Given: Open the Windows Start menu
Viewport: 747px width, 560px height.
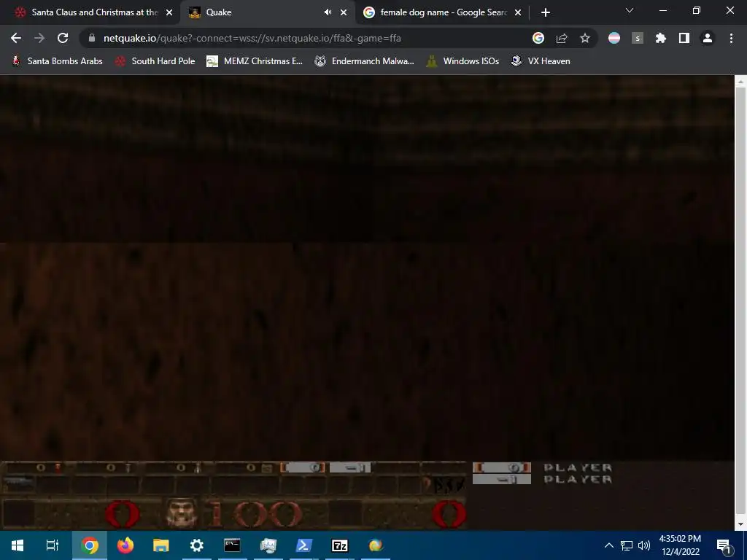Looking at the screenshot, I should (18, 545).
